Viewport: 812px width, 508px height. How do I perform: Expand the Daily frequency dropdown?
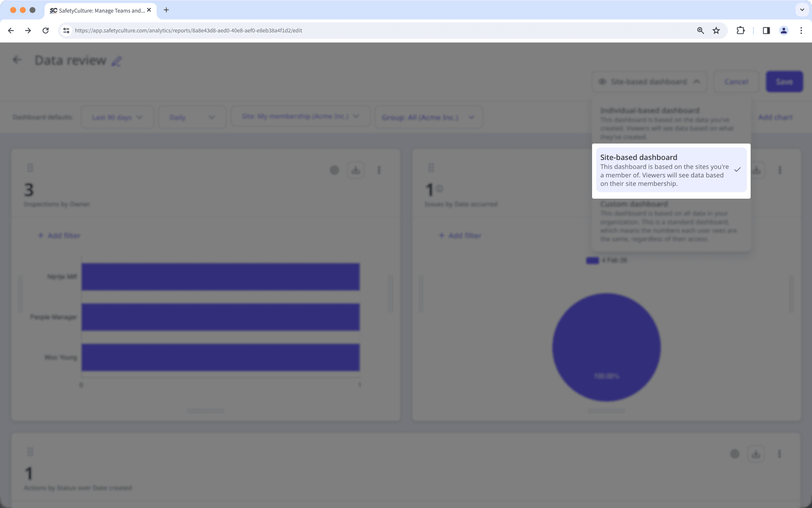[x=192, y=116]
